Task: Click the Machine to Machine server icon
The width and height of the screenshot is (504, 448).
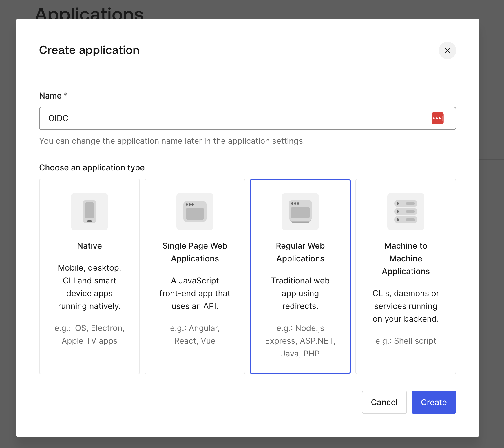Action: point(406,212)
